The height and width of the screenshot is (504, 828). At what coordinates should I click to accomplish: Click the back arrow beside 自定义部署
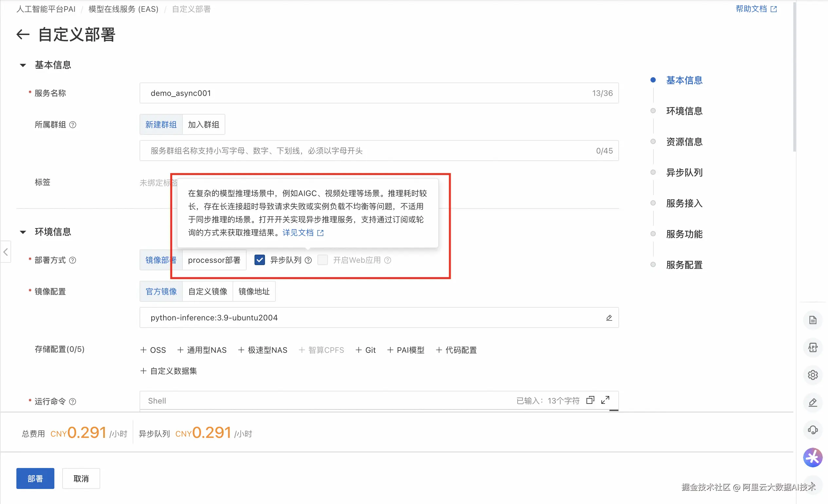[x=23, y=34]
